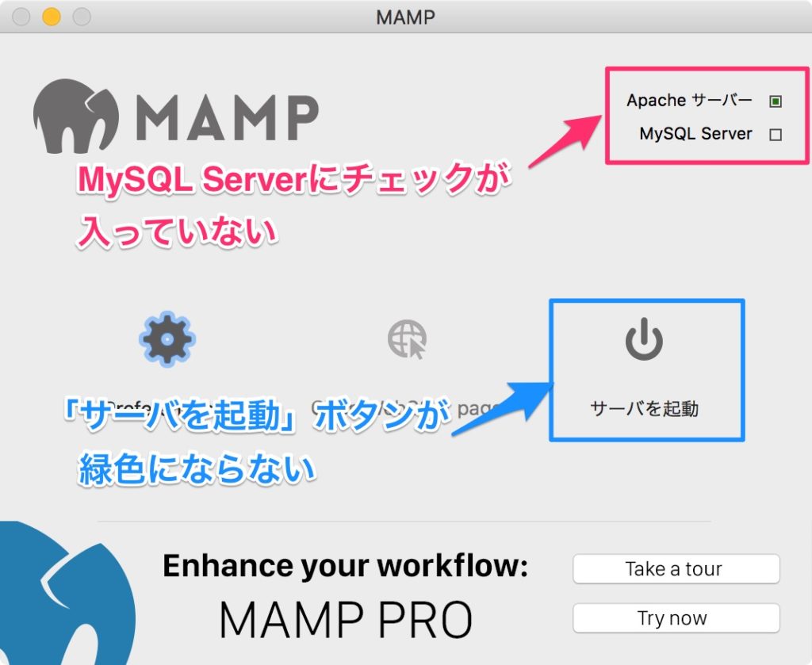Viewport: 812px width, 665px height.
Task: Click the MAMP PRO promotional heading
Action: click(x=346, y=620)
